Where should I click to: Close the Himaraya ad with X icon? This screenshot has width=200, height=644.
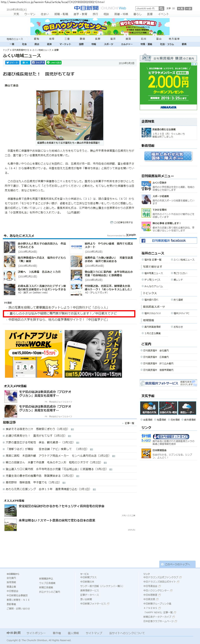195,64
